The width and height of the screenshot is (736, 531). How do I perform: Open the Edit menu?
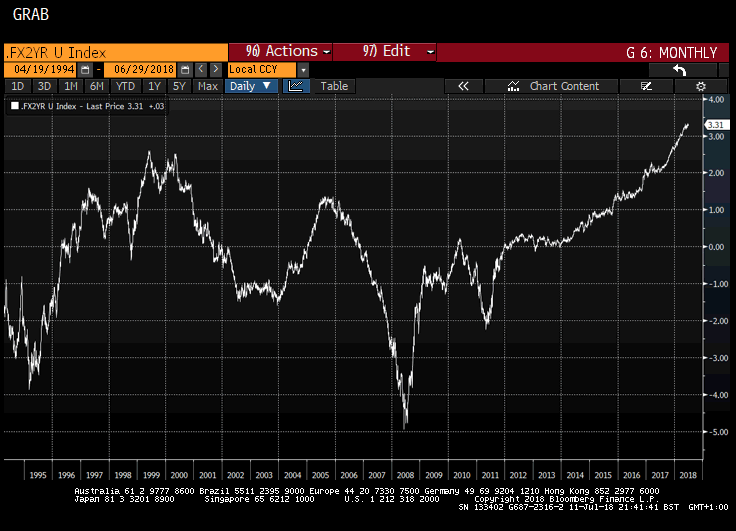click(385, 51)
